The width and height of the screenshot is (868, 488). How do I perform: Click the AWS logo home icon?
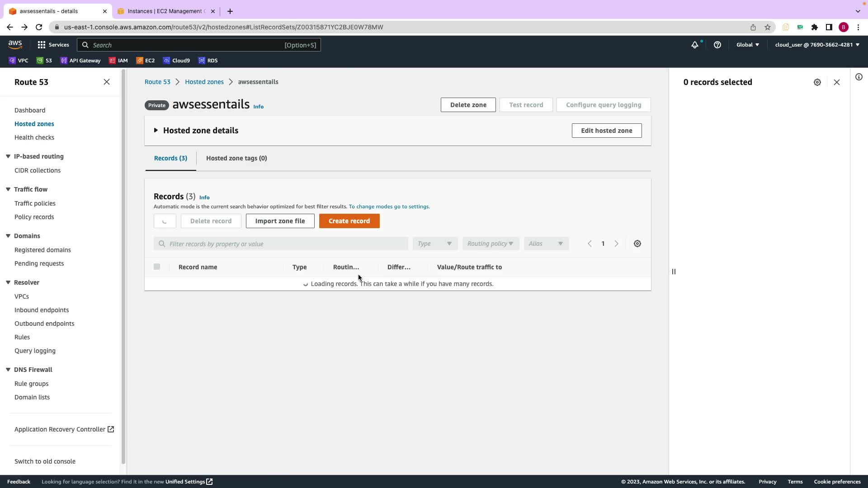tap(15, 44)
